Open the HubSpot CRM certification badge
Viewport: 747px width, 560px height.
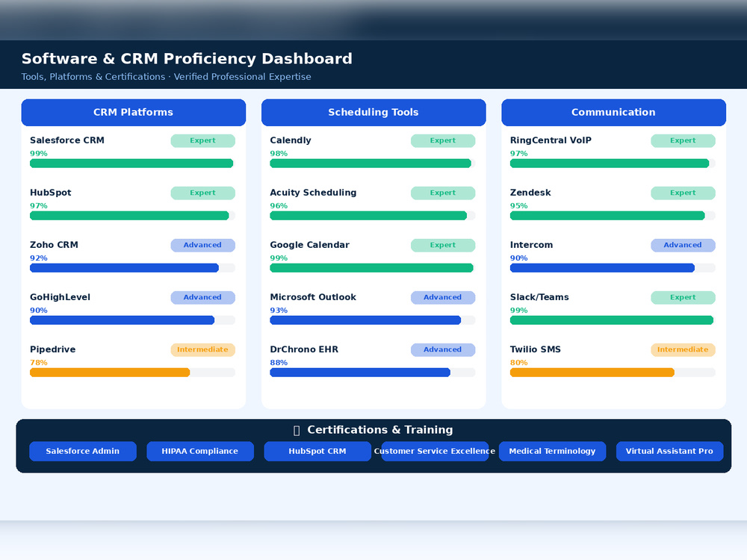[x=317, y=451]
